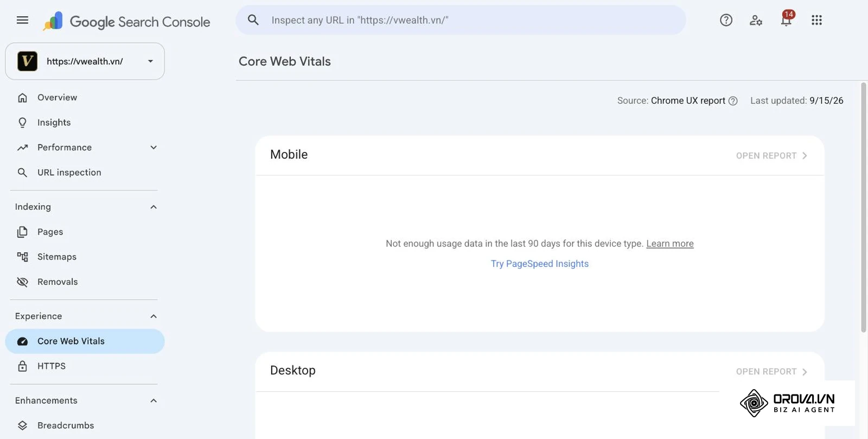Open user settings and permissions icon

click(x=756, y=20)
